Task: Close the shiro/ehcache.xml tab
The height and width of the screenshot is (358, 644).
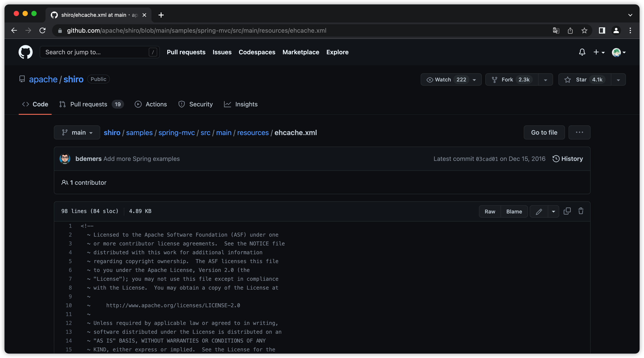Action: pos(144,15)
